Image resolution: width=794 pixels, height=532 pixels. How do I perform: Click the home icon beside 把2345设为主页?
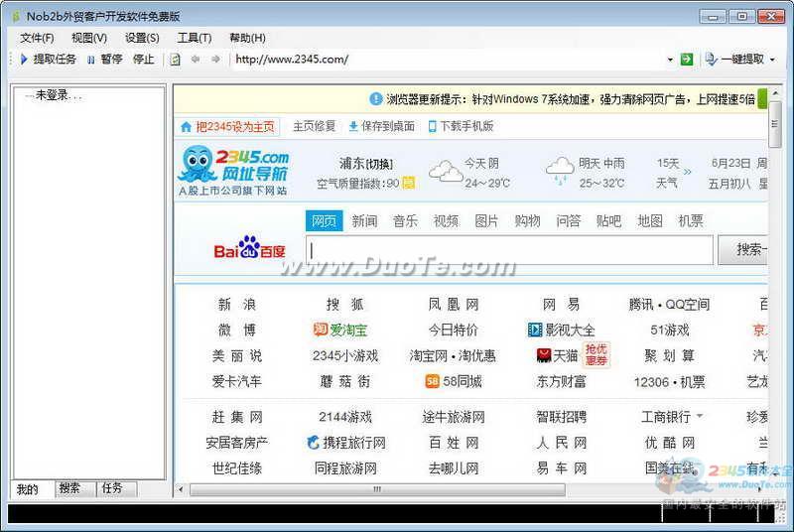tap(186, 126)
